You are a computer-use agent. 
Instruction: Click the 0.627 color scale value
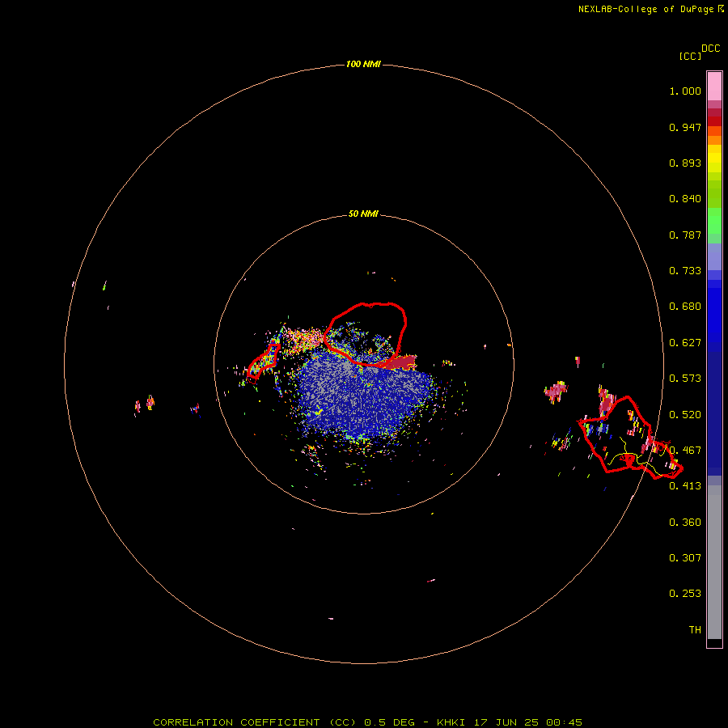685,343
